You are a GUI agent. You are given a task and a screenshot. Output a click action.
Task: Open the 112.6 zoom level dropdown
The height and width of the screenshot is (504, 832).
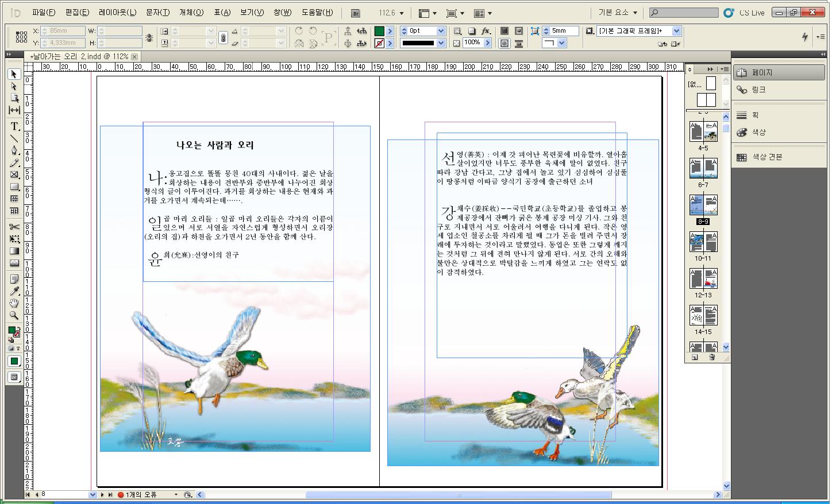point(401,13)
